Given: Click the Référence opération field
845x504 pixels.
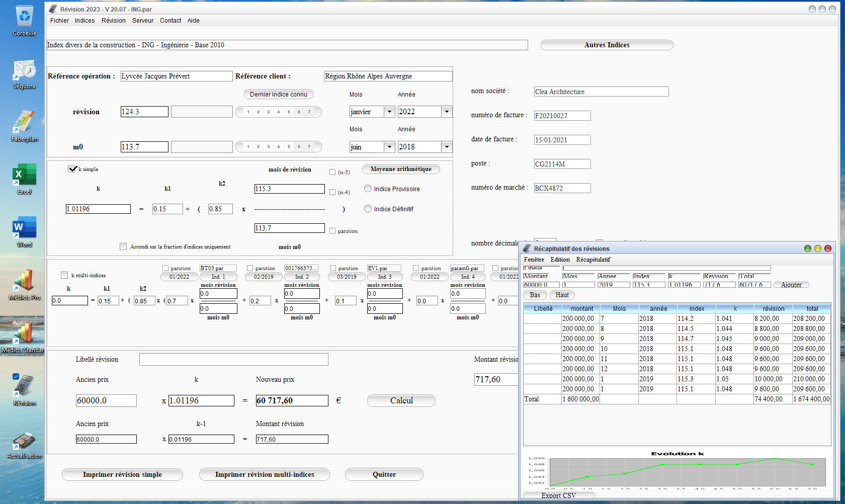Looking at the screenshot, I should coord(177,76).
